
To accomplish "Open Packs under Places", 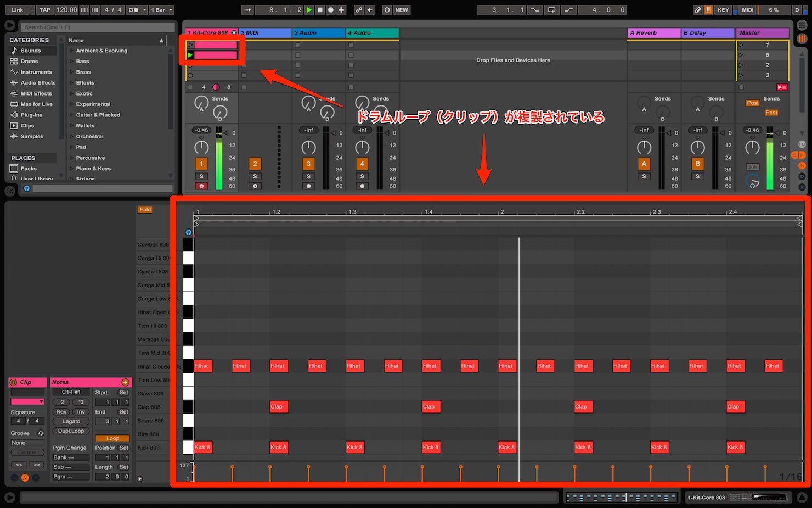I will [x=32, y=169].
